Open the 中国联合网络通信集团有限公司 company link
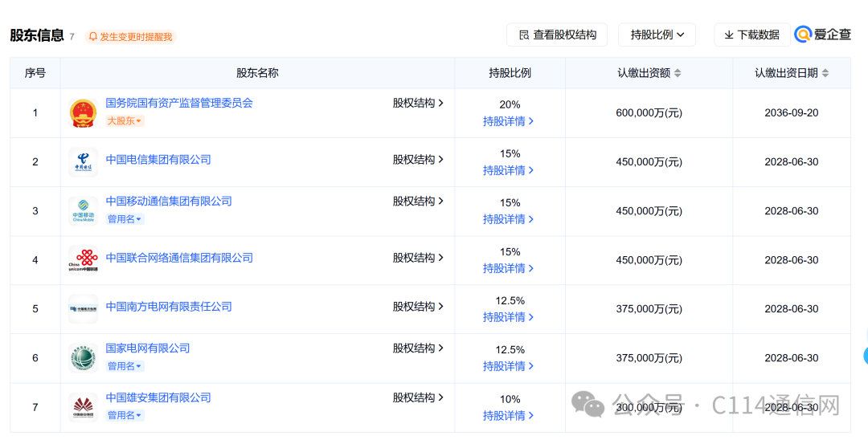The height and width of the screenshot is (440, 868). [179, 258]
